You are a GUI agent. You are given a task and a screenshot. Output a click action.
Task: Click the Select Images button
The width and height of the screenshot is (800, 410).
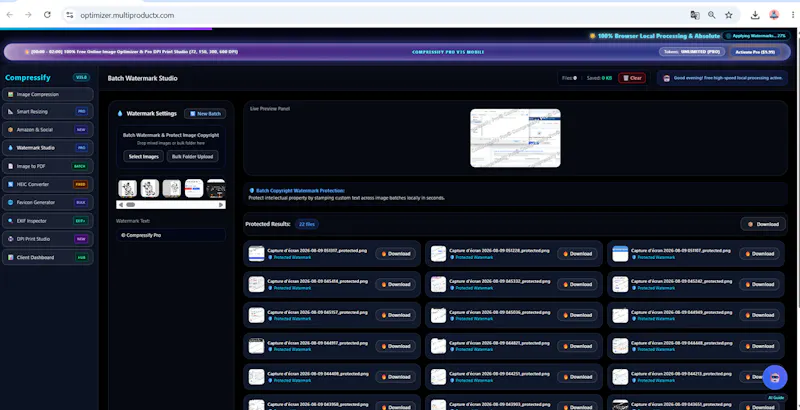[x=143, y=157]
